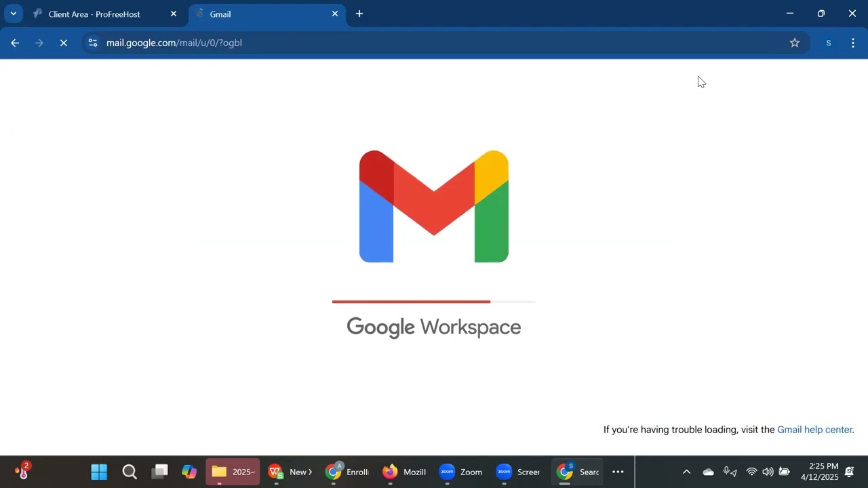
Task: View site information icon in address bar
Action: point(93,43)
